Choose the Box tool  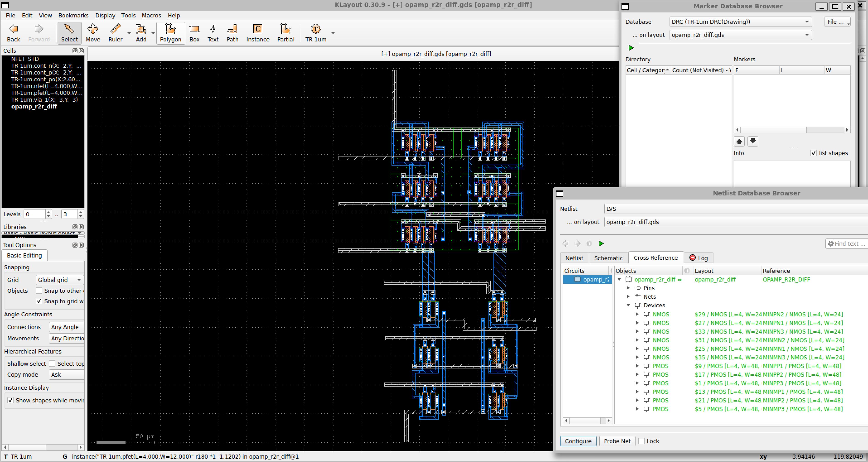(x=194, y=33)
